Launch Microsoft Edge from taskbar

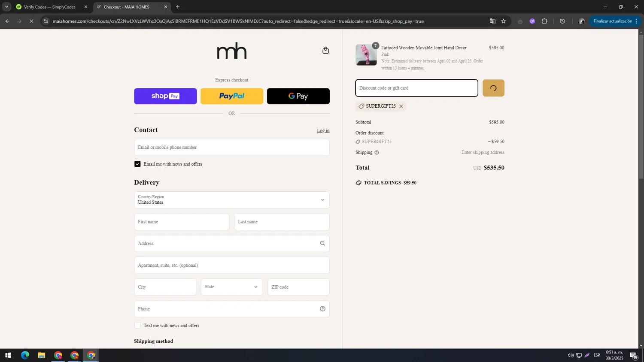[x=25, y=356]
